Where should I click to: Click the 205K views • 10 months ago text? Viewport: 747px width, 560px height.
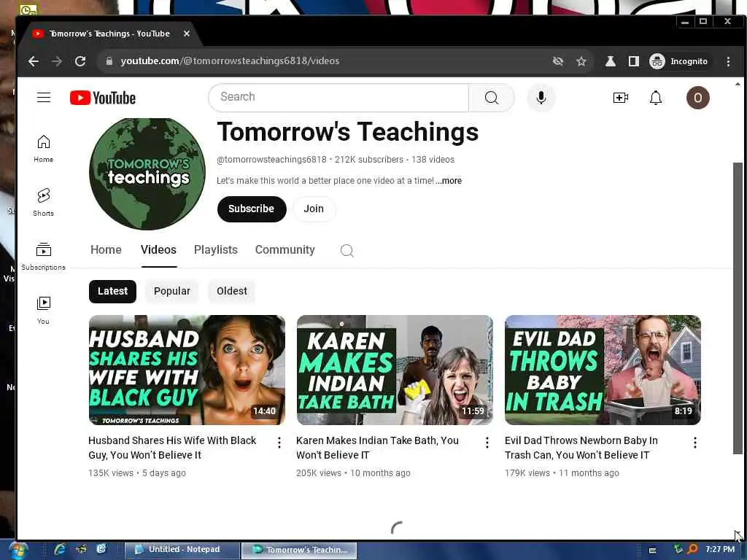pyautogui.click(x=353, y=472)
